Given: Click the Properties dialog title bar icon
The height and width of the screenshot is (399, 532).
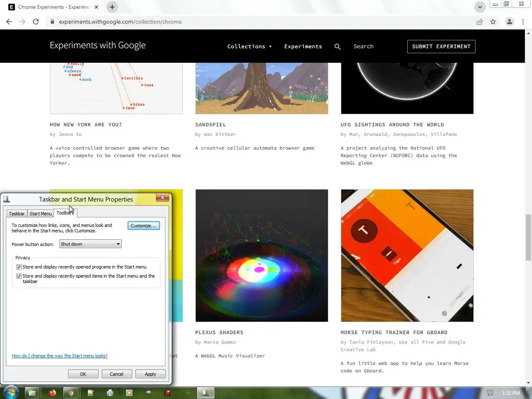Looking at the screenshot, I should [x=7, y=199].
